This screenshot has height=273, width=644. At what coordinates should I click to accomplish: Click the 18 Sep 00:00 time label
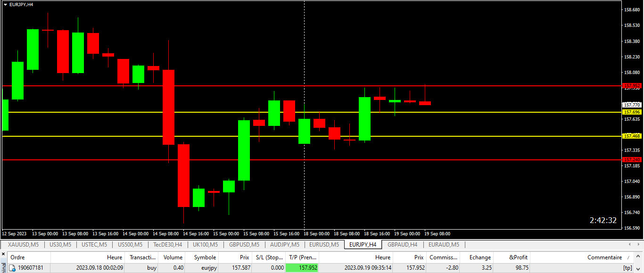pos(316,233)
